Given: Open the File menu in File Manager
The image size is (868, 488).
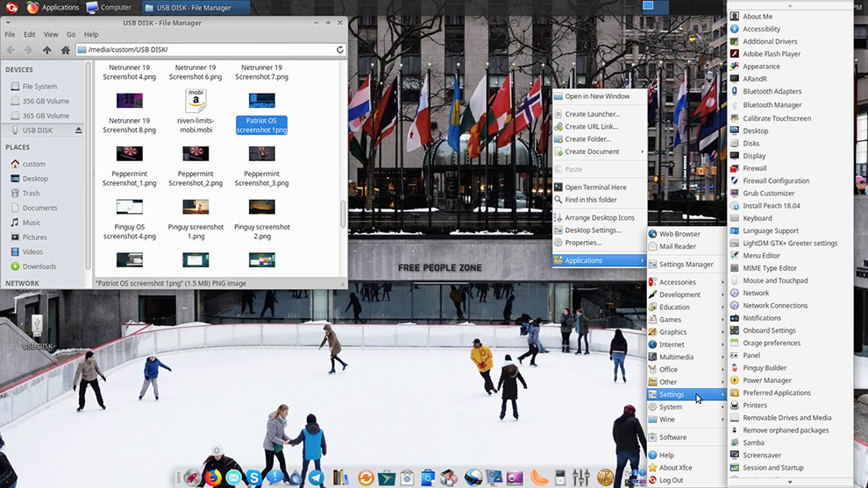Looking at the screenshot, I should pyautogui.click(x=10, y=34).
